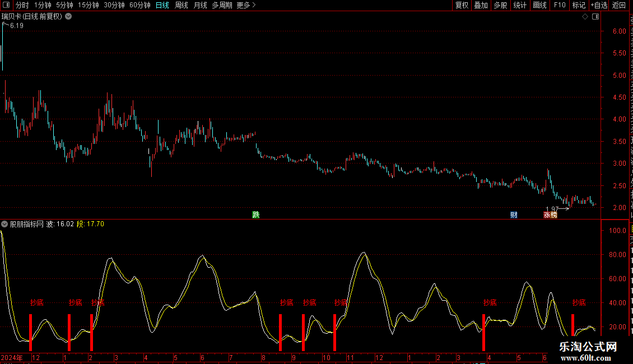Image resolution: width=633 pixels, height=364 pixels.
Task: Open indicator dropdown beside 股朋指标网
Action: click(x=4, y=224)
